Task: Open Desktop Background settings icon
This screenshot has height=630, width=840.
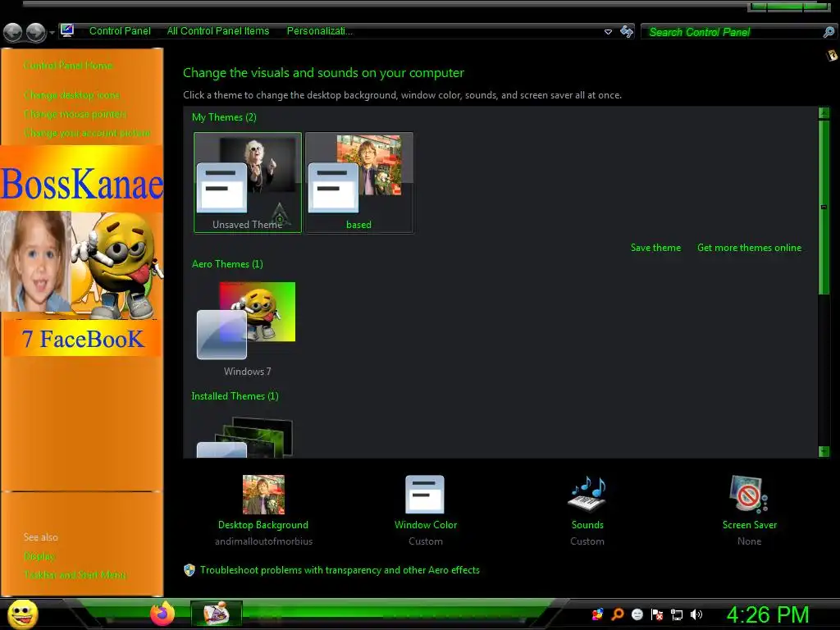Action: pyautogui.click(x=263, y=495)
